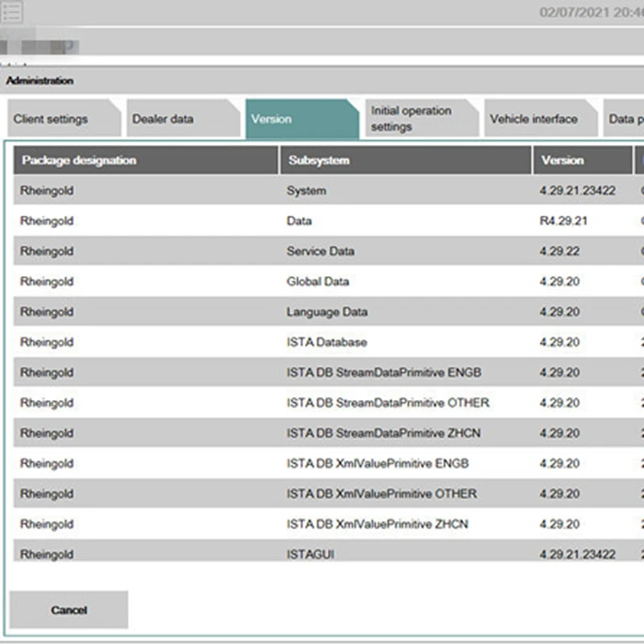
Task: Open the Client settings tab
Action: click(64, 118)
